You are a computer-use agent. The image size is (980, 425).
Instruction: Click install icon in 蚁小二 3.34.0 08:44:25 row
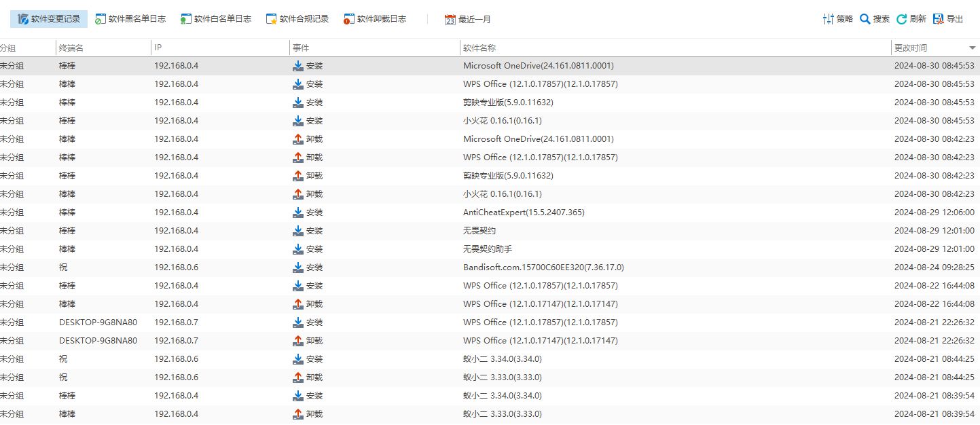(297, 359)
